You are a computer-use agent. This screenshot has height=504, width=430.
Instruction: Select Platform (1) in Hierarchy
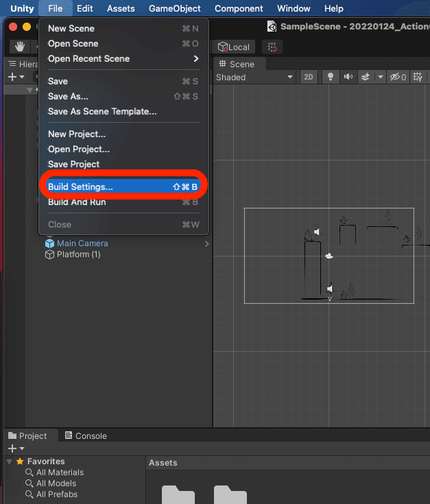tap(78, 254)
